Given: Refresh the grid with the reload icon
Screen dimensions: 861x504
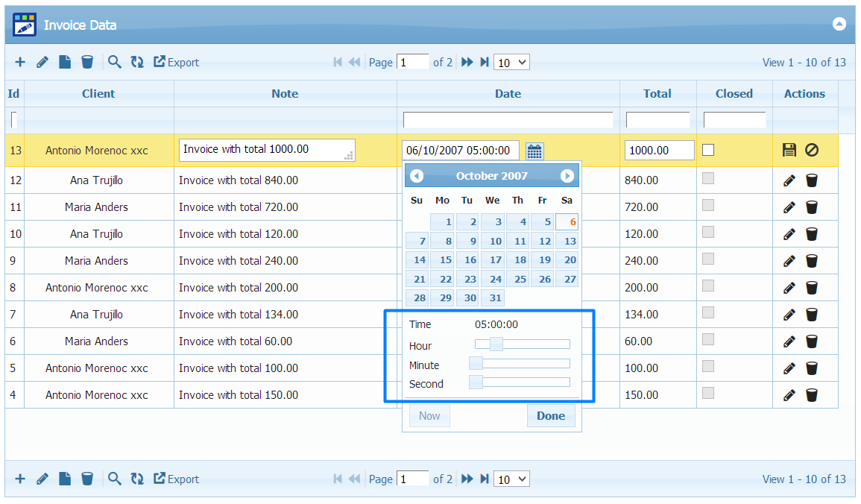Looking at the screenshot, I should (137, 62).
